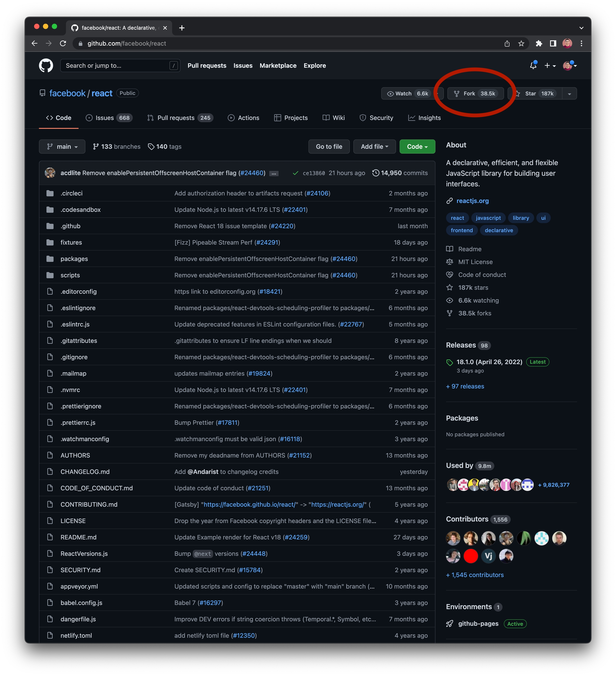
Task: Toggle the Chrome side panel icon
Action: 553,43
